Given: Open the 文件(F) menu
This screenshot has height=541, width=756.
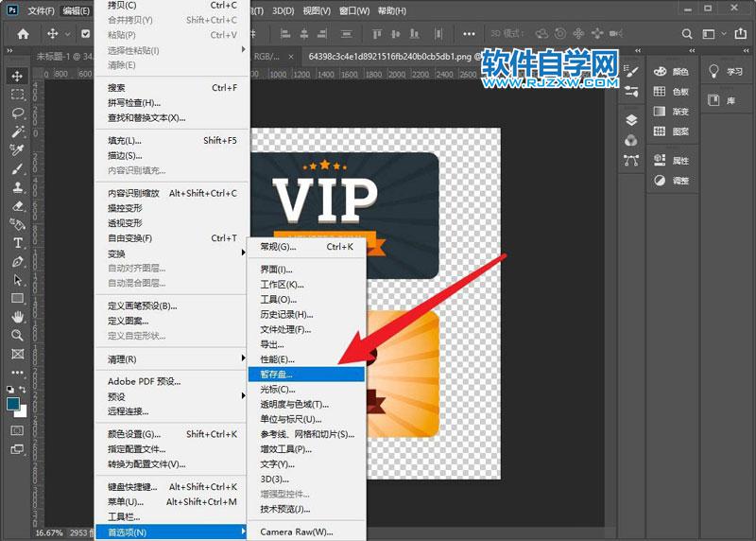Looking at the screenshot, I should coord(41,10).
